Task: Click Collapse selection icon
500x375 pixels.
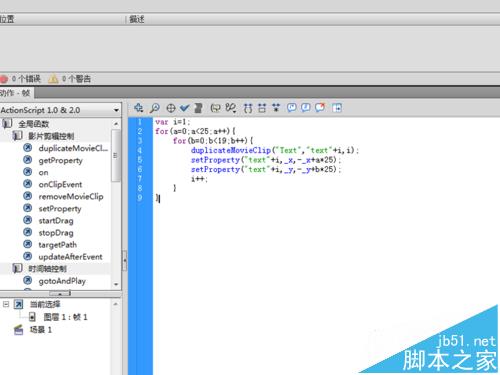Action: (x=262, y=108)
